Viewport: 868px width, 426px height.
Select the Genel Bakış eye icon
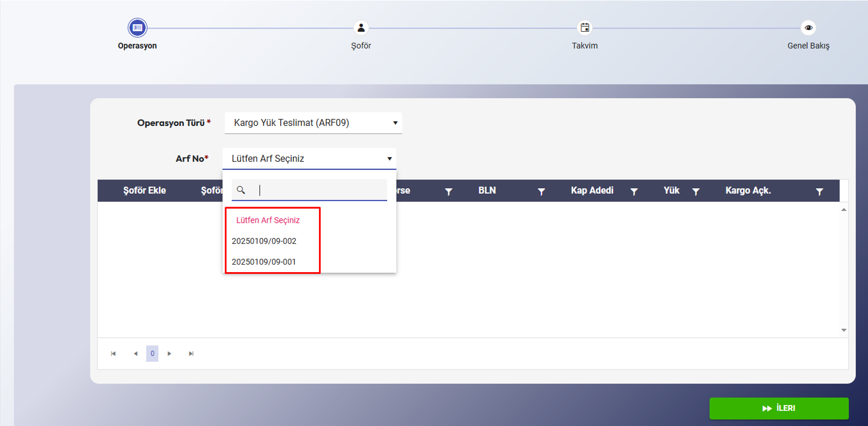pos(808,27)
